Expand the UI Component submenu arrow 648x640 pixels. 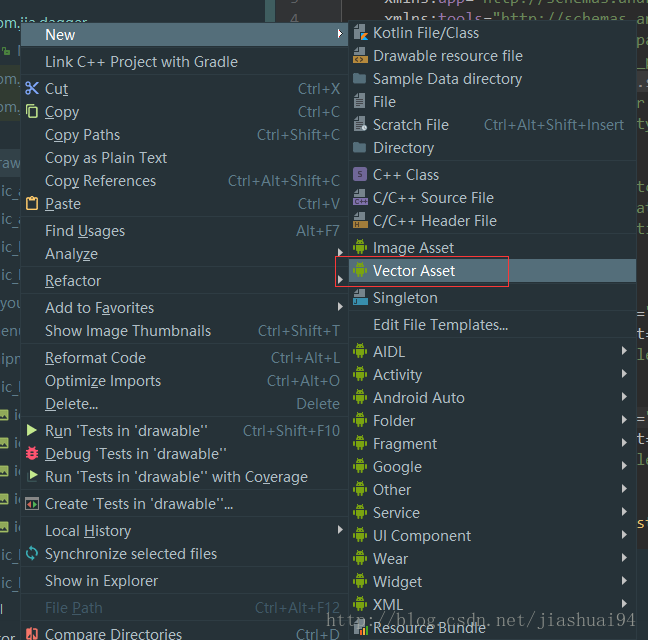tap(624, 535)
